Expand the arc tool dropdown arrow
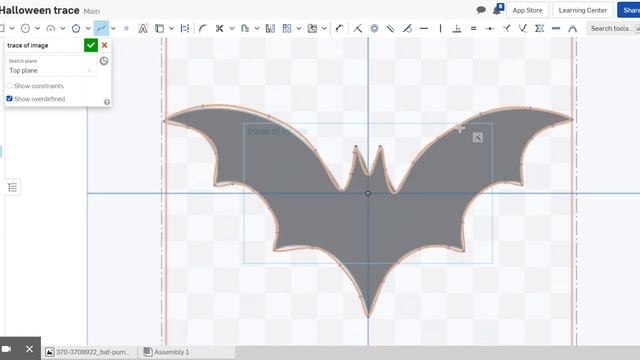The height and width of the screenshot is (360, 640). tap(63, 28)
